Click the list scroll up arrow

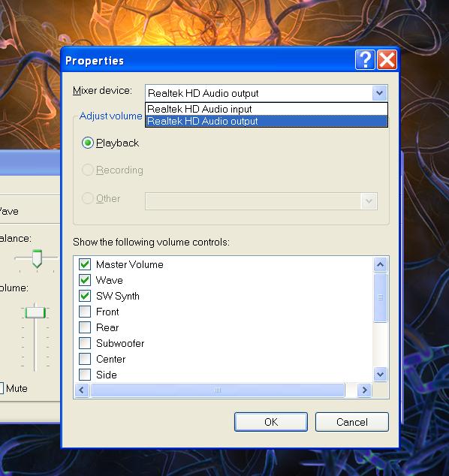[x=381, y=264]
